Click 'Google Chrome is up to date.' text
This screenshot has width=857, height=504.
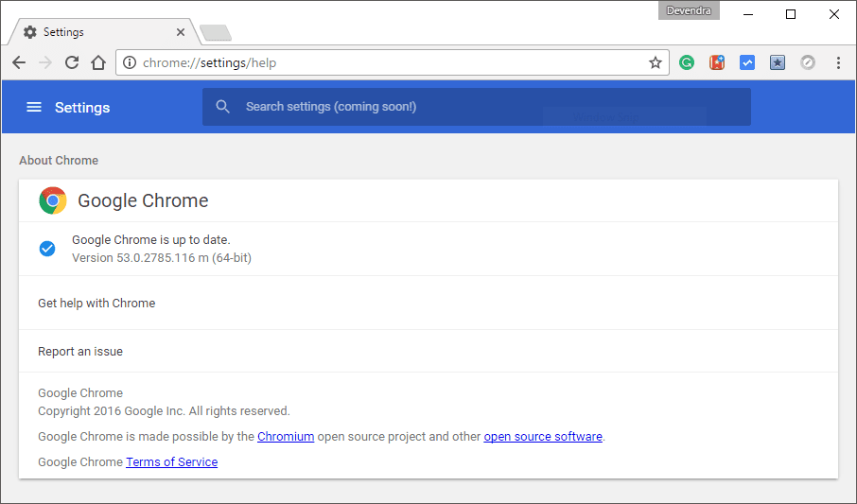(150, 240)
